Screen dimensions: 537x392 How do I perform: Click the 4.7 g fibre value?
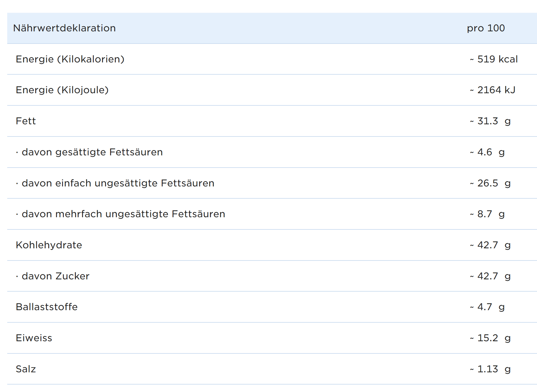(487, 307)
